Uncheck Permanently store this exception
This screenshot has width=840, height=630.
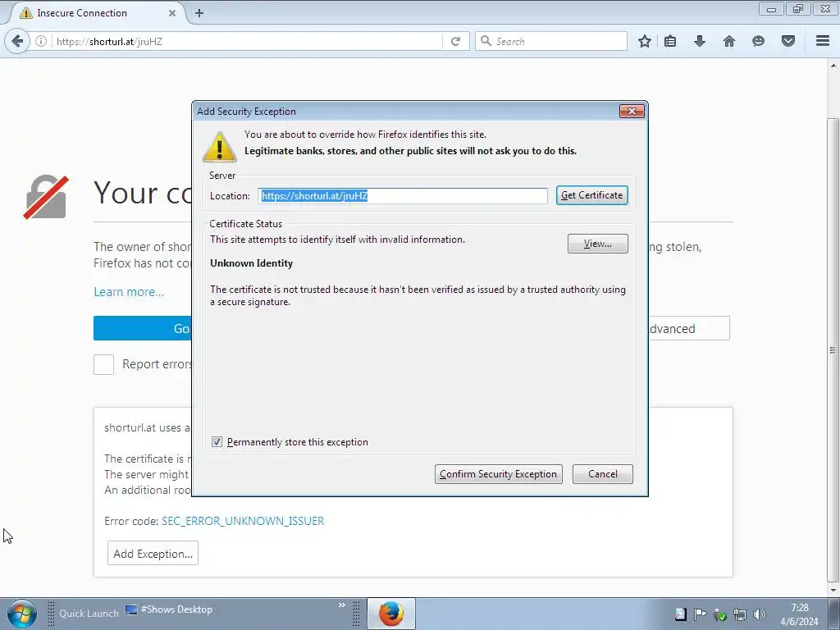click(x=217, y=442)
